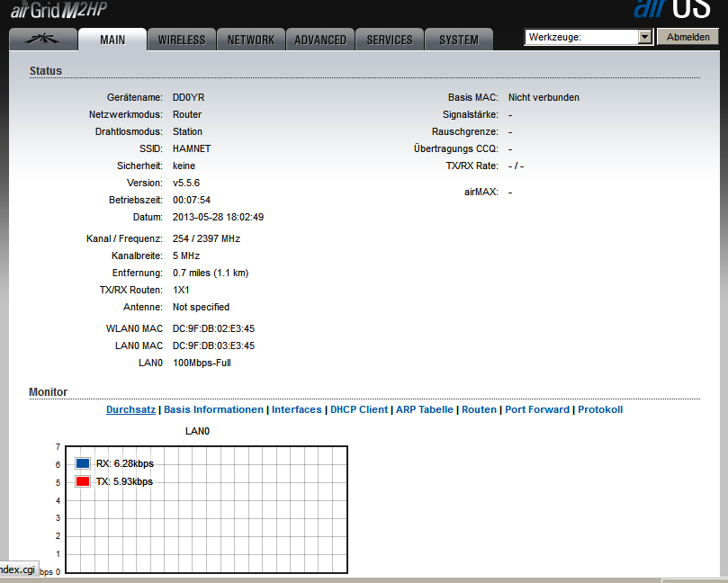
Task: Open the Port Forward link
Action: point(537,409)
